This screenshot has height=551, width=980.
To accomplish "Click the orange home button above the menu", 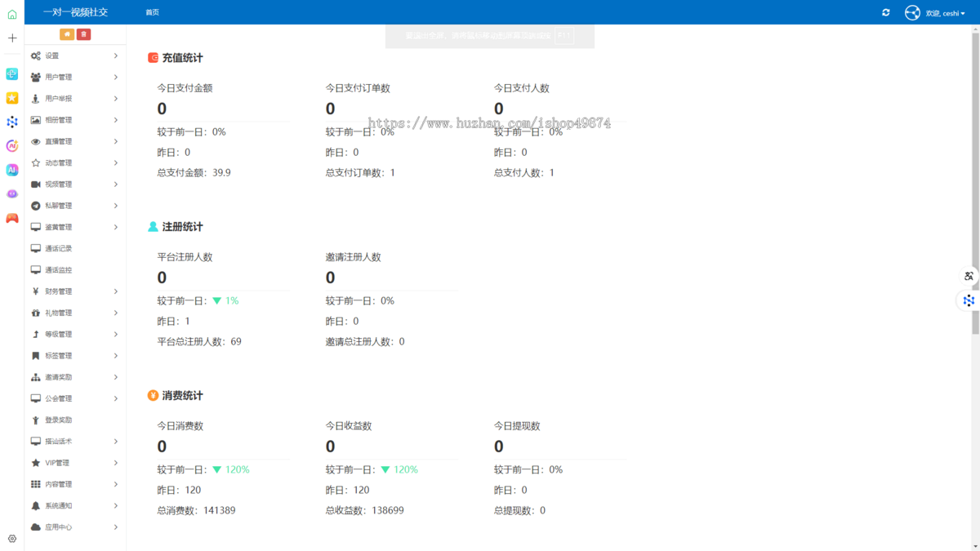I will point(67,34).
